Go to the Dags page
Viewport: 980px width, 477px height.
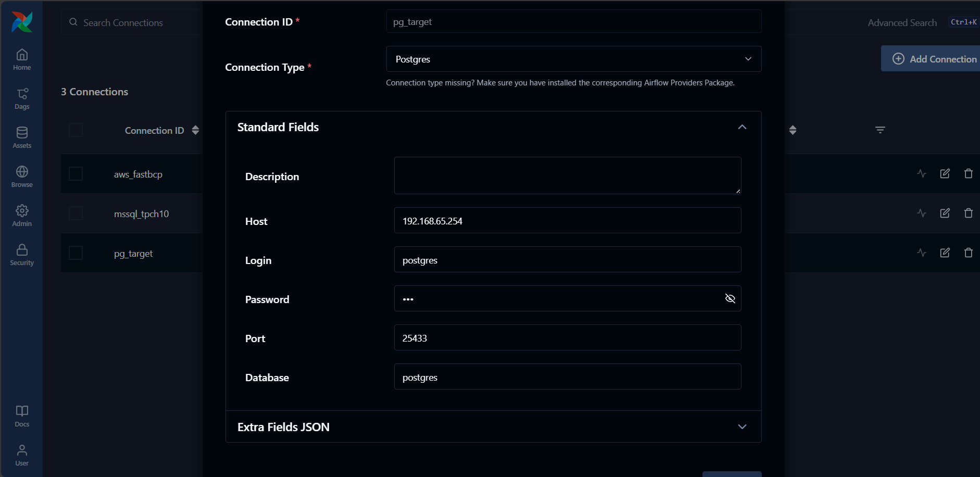(x=22, y=98)
